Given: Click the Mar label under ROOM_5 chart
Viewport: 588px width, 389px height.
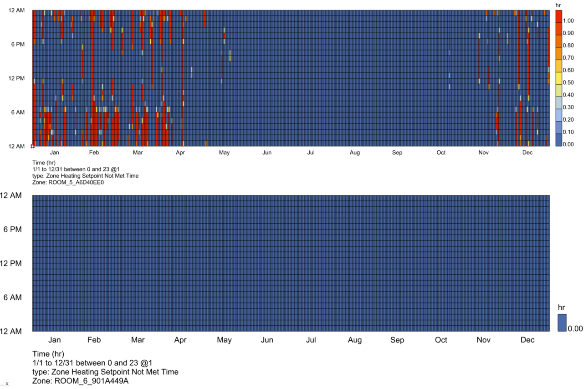Looking at the screenshot, I should 138,153.
